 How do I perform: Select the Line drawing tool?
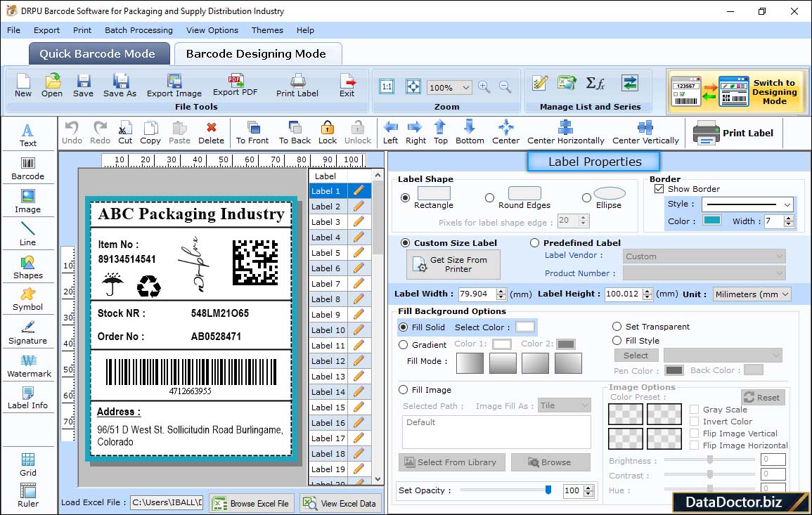[x=28, y=234]
